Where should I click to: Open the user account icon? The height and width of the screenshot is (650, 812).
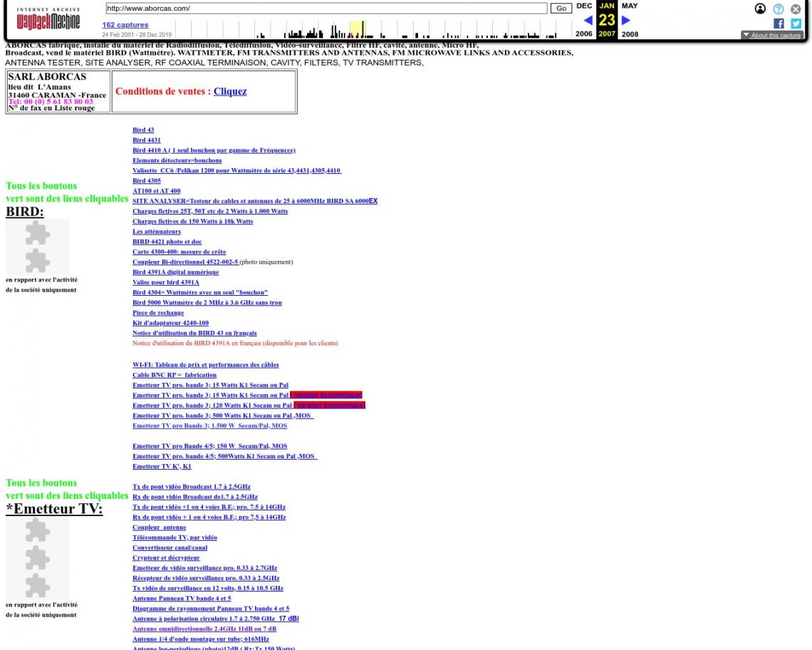tap(760, 9)
